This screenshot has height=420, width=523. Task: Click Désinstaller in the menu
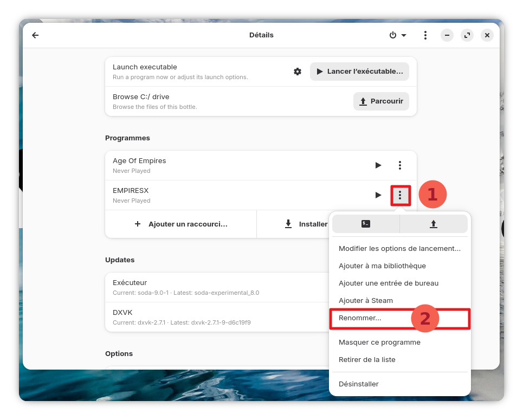pos(359,384)
